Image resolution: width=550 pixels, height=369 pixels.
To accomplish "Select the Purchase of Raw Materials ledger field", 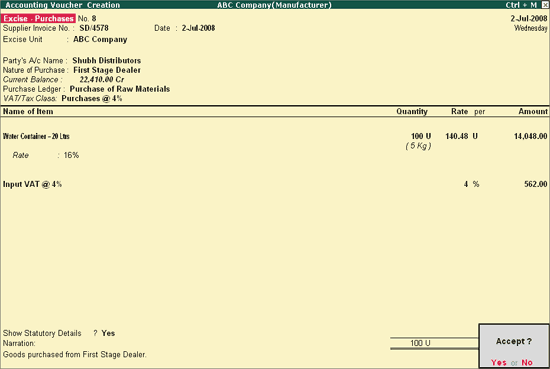I will tap(120, 89).
